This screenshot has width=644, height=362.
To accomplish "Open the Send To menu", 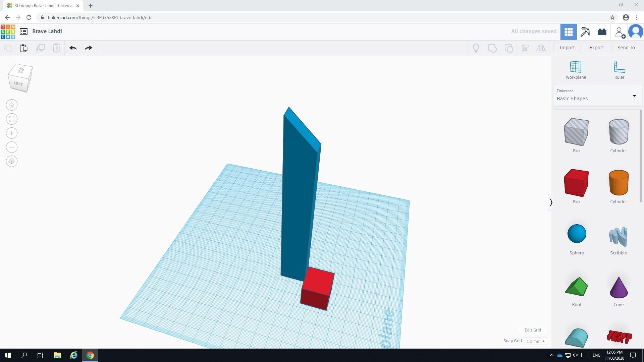I will pyautogui.click(x=626, y=48).
